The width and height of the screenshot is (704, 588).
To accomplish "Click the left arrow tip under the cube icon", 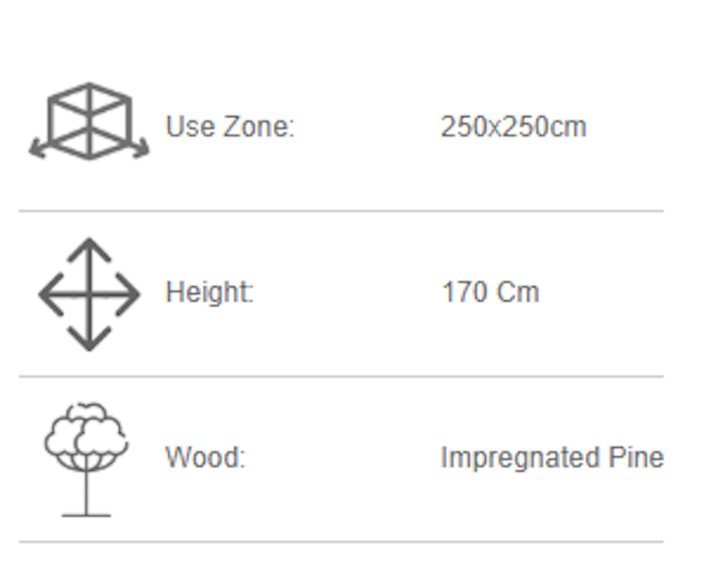I will [x=35, y=152].
